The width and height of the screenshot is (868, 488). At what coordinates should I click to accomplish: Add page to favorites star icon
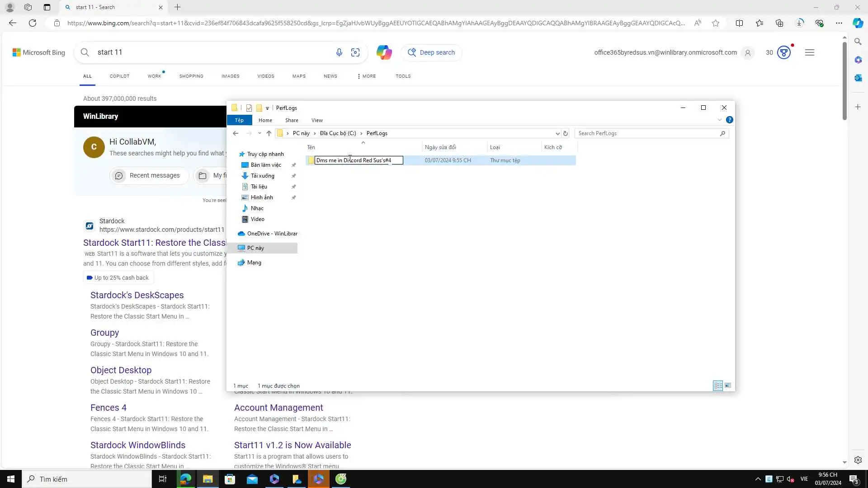tap(715, 23)
